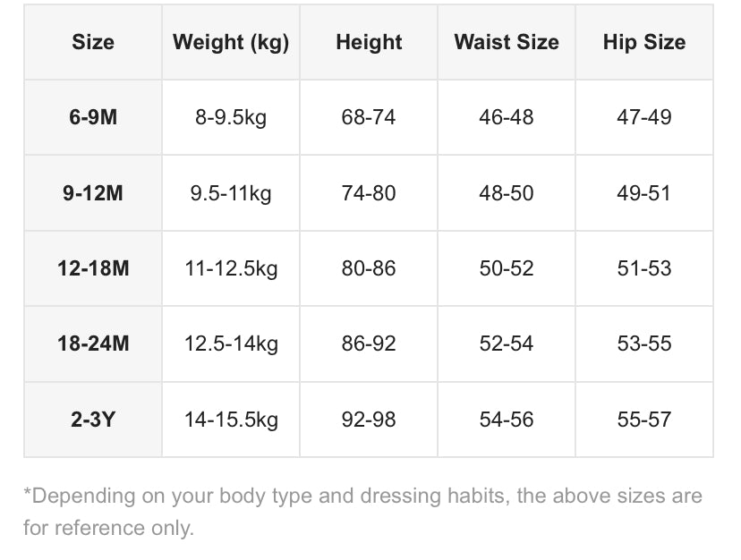Click the Waist Size column header
This screenshot has height=560, width=741.
(507, 42)
